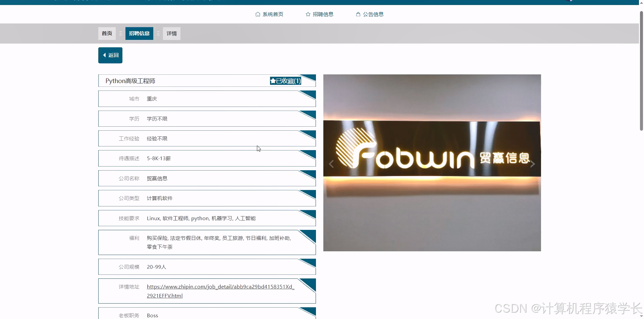Click the previous image arrow on carousel
The image size is (644, 319).
click(331, 164)
